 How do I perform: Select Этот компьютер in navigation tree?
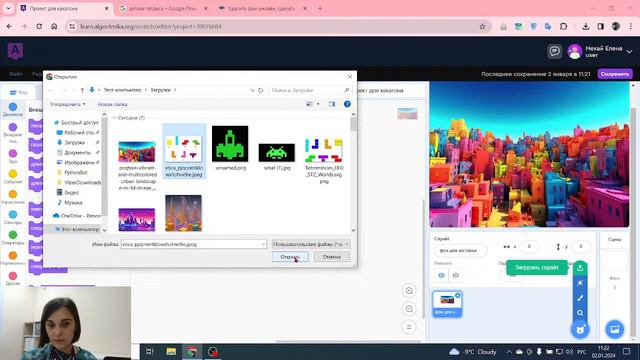(x=78, y=229)
